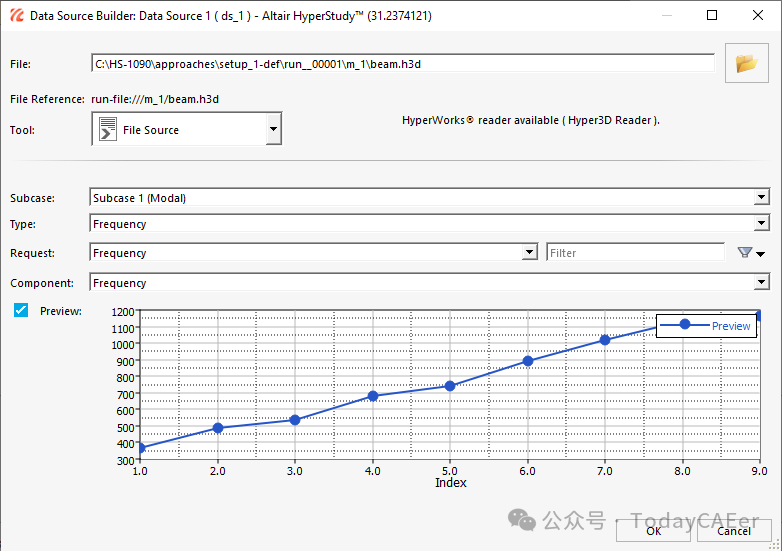Click the 'Subcase:' label
This screenshot has width=782, height=551.
pos(32,198)
